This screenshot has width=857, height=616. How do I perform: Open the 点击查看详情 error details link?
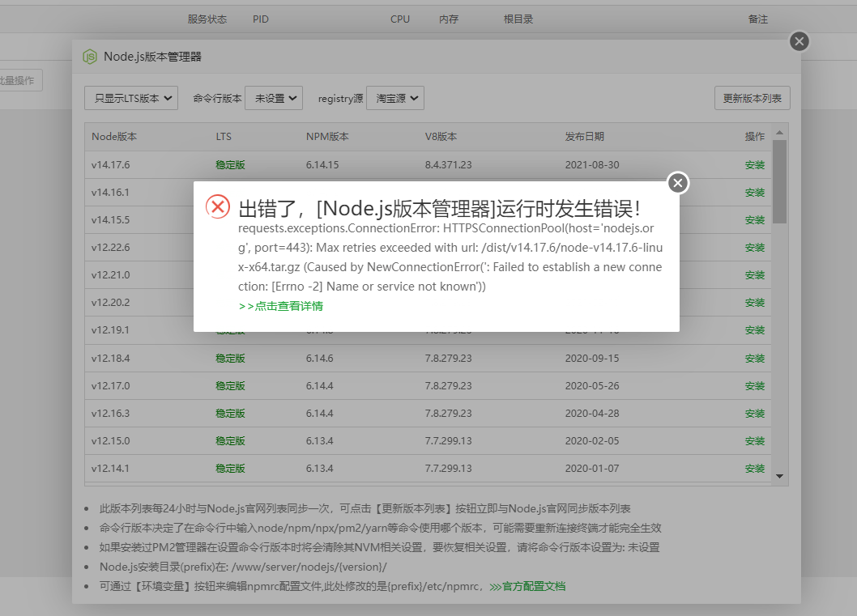(x=281, y=306)
